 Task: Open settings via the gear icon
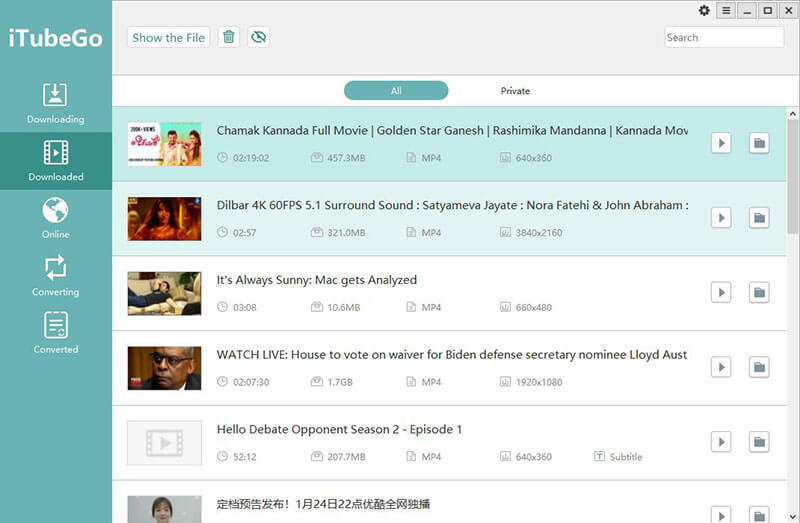pos(704,11)
